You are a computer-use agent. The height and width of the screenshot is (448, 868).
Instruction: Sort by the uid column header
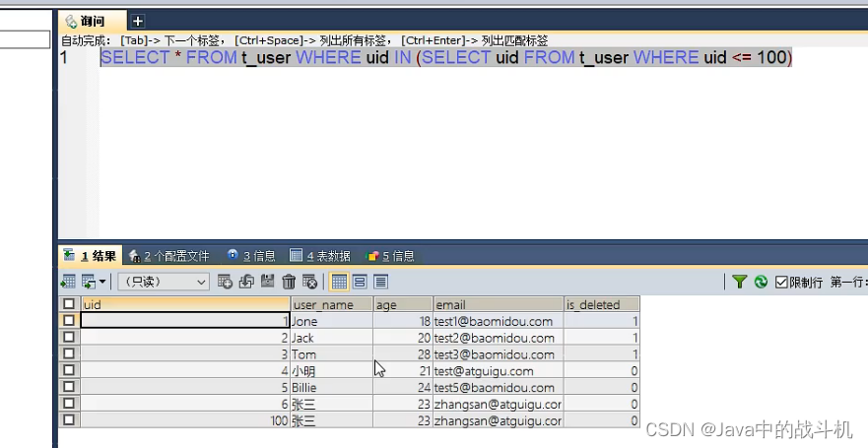(185, 304)
